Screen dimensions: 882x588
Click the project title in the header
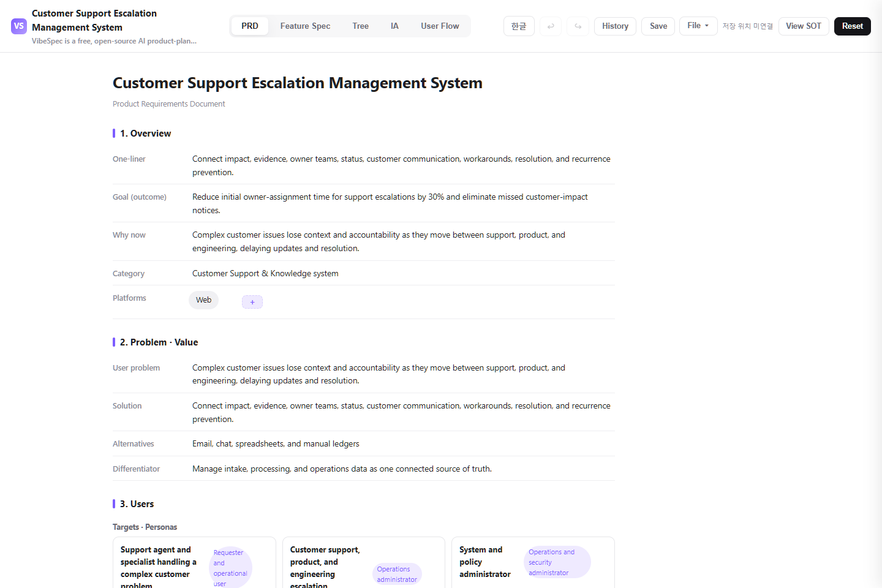(94, 20)
